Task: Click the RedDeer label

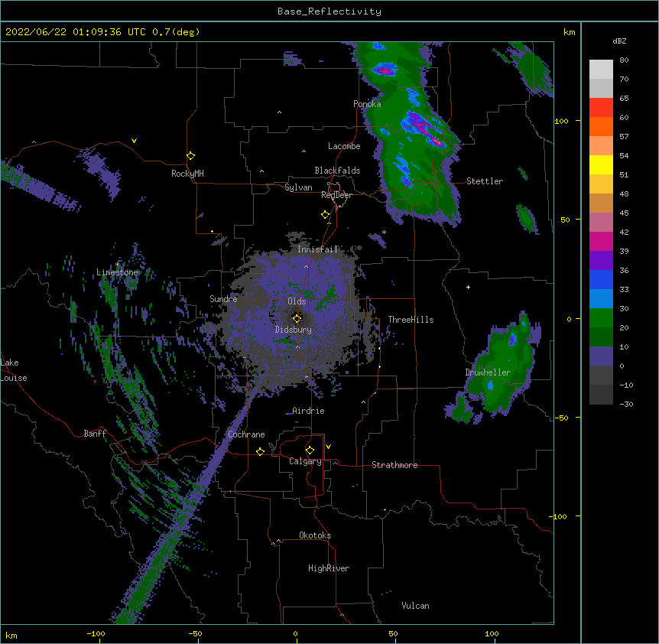Action: click(x=336, y=195)
